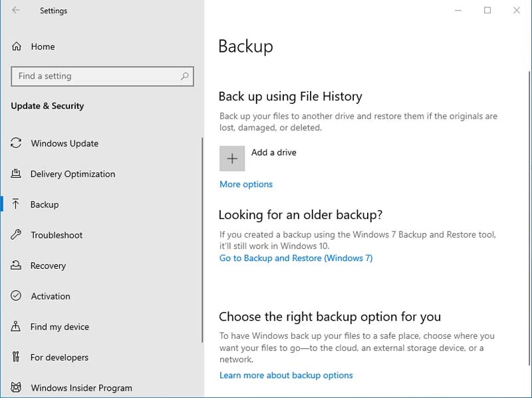The image size is (532, 398).
Task: Go to Backup and Restore (Windows 7)
Action: click(x=296, y=258)
